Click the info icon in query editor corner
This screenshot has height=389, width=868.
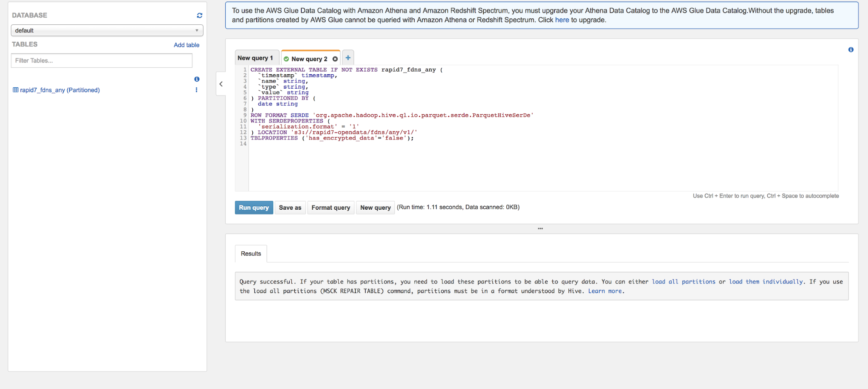[x=851, y=50]
